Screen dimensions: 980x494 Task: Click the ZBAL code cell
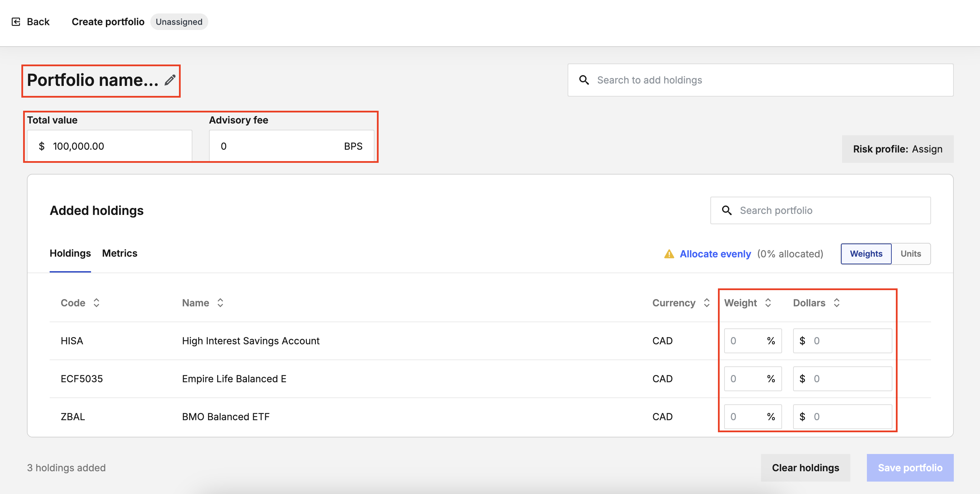(73, 417)
